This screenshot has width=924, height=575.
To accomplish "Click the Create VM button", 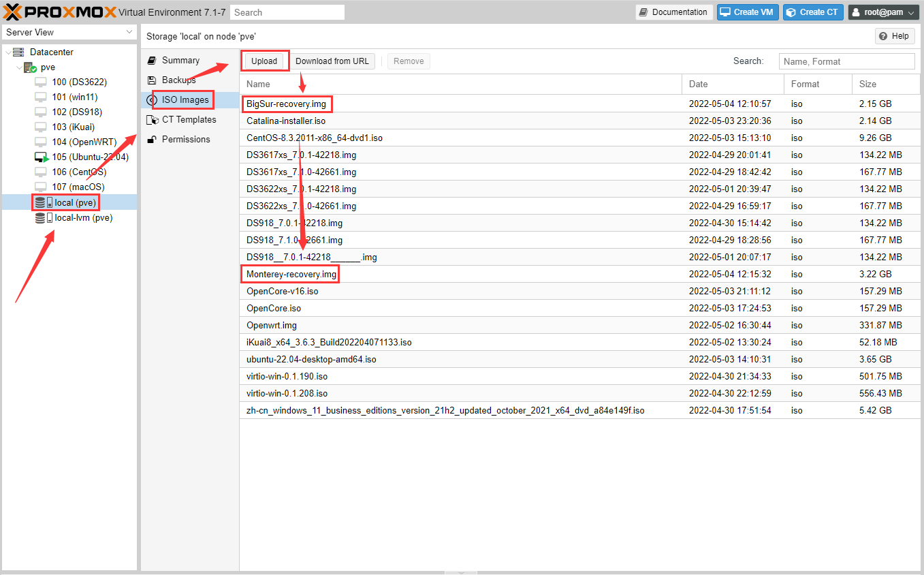I will [x=748, y=12].
